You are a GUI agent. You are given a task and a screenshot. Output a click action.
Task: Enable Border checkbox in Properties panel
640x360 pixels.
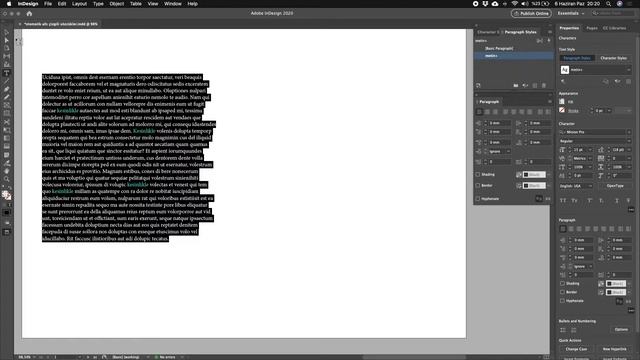[x=562, y=292]
